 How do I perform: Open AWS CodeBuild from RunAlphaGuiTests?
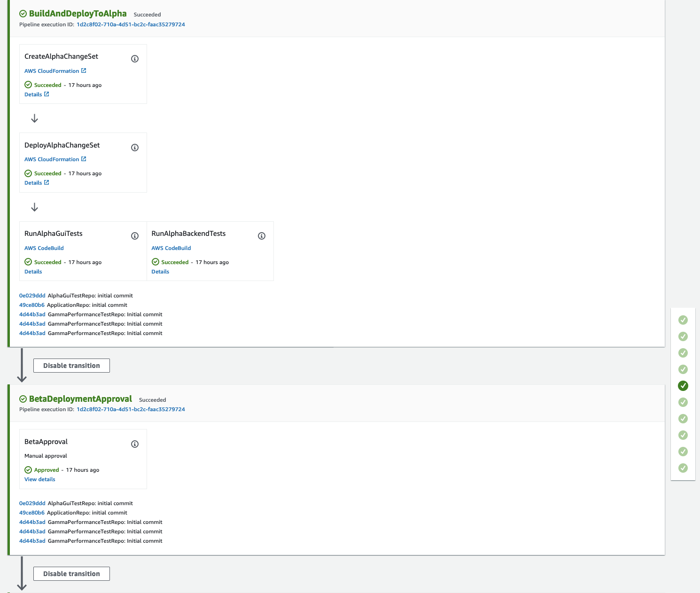(x=44, y=248)
